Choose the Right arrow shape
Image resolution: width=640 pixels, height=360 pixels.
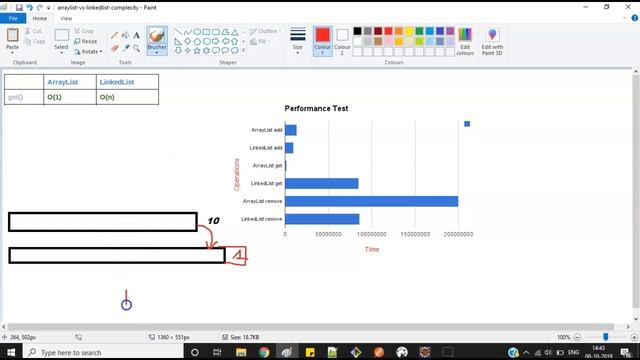click(x=216, y=41)
